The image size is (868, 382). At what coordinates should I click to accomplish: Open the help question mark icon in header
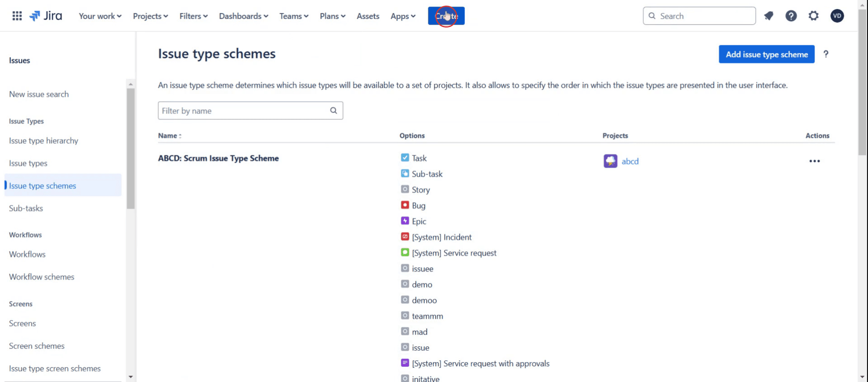click(791, 16)
